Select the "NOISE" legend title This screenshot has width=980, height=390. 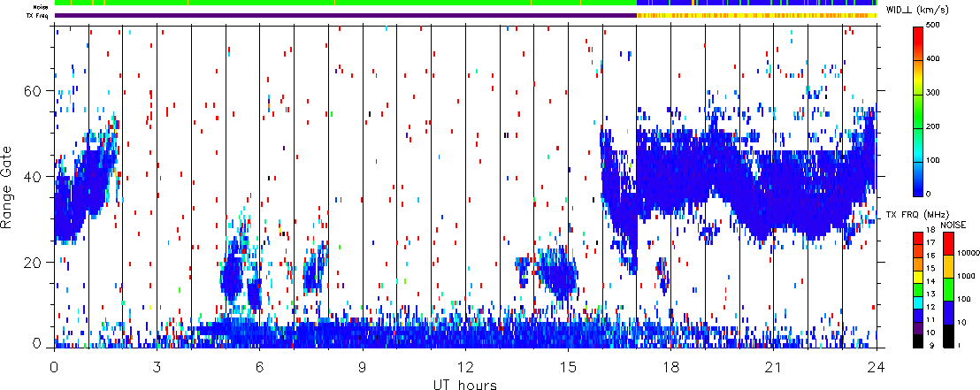point(953,225)
